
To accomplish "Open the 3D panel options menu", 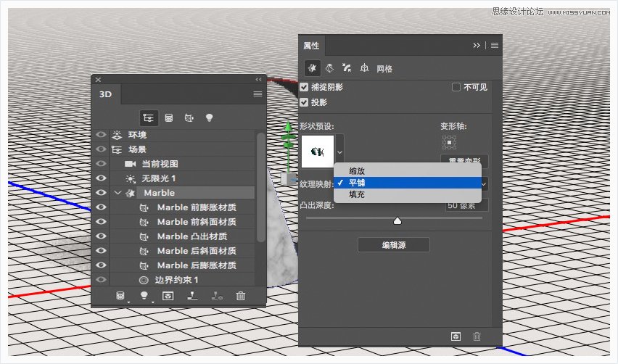I will 257,94.
